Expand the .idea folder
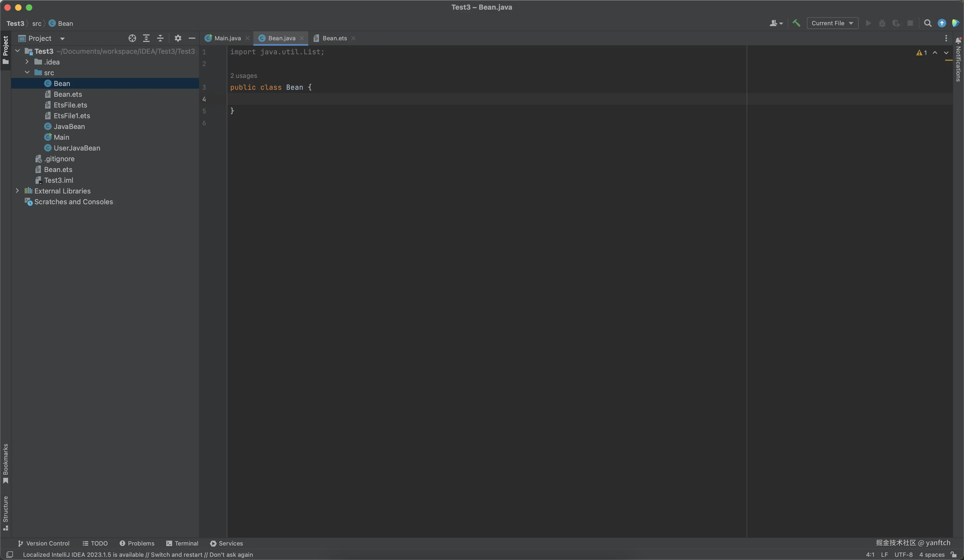This screenshot has height=560, width=964. click(27, 62)
